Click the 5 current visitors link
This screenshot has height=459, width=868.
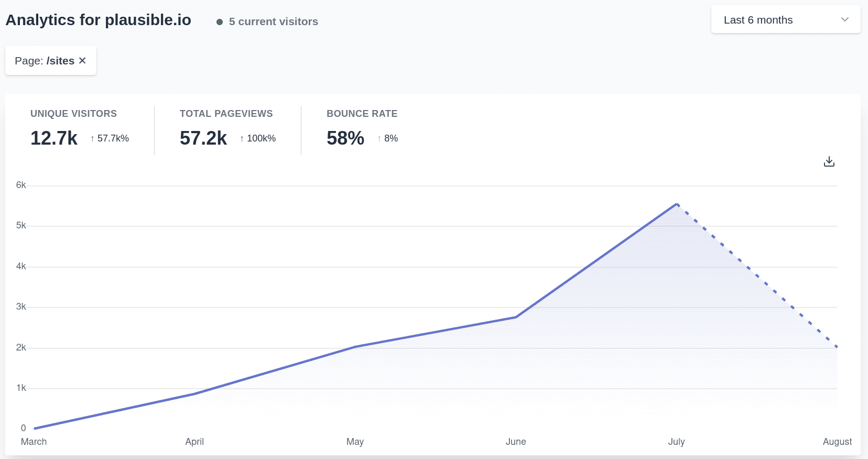(267, 21)
